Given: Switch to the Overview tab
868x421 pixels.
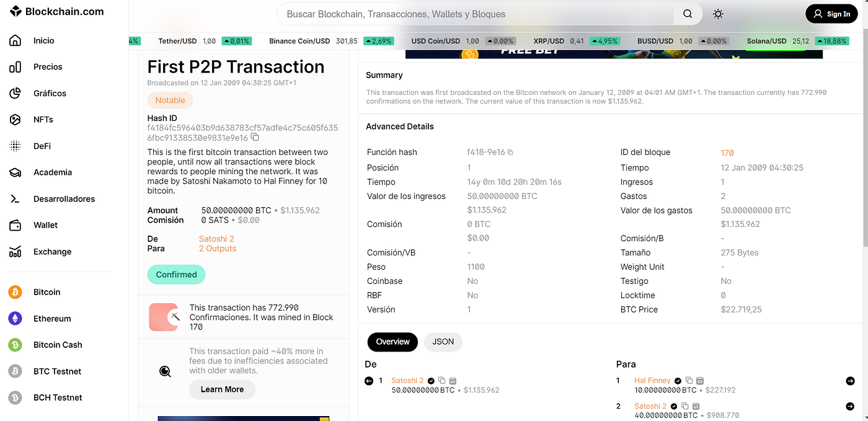Looking at the screenshot, I should point(392,342).
